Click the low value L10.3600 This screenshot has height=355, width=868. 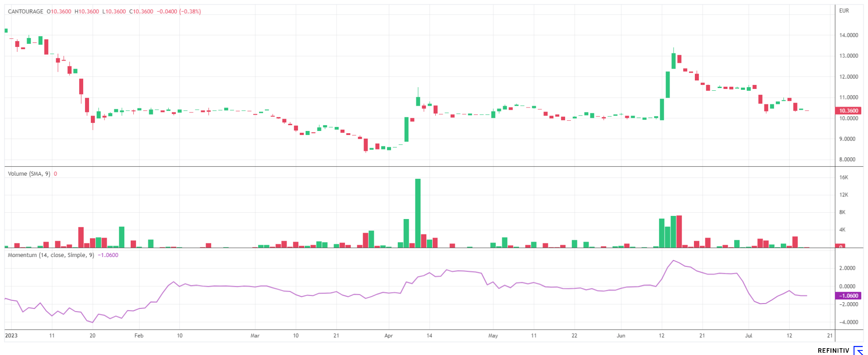114,11
